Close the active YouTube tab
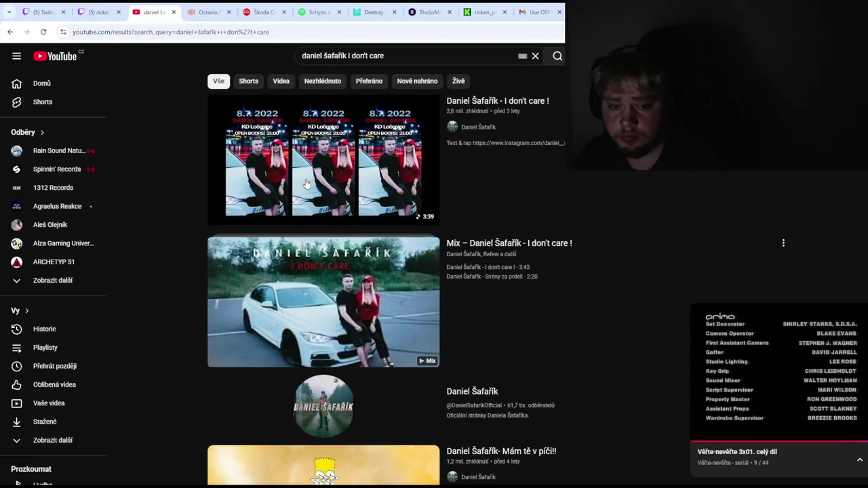Image resolution: width=868 pixels, height=488 pixels. [174, 12]
